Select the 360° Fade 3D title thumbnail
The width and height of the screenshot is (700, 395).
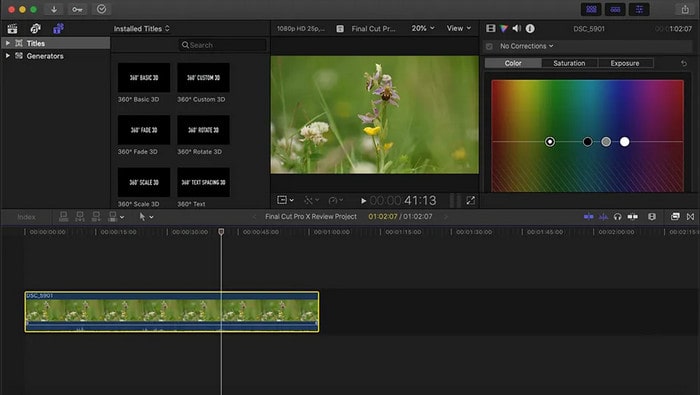click(x=144, y=130)
